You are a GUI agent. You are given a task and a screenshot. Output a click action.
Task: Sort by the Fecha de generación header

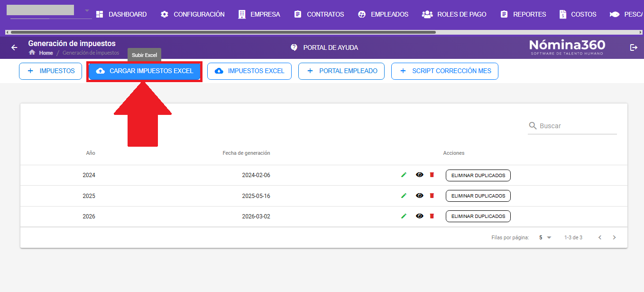click(x=246, y=153)
